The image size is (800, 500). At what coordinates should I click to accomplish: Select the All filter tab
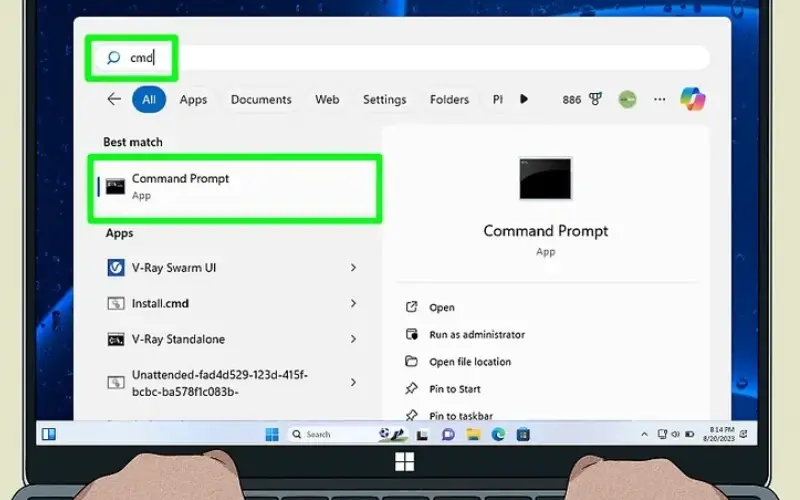coord(149,99)
